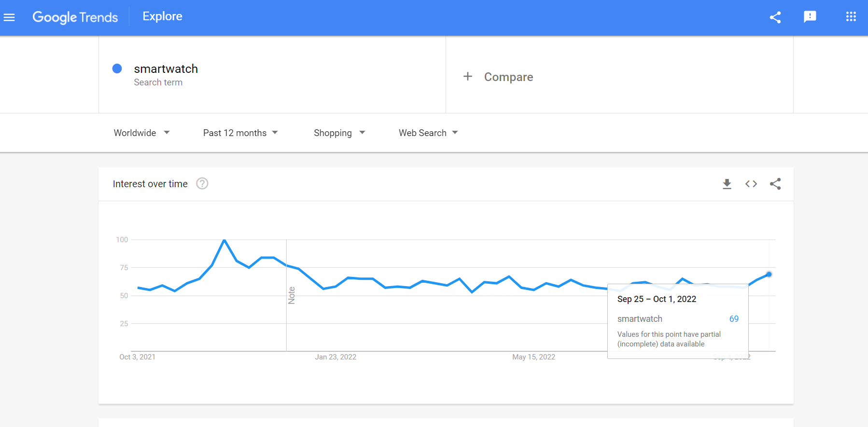
Task: Open the Google apps grid
Action: click(x=851, y=17)
